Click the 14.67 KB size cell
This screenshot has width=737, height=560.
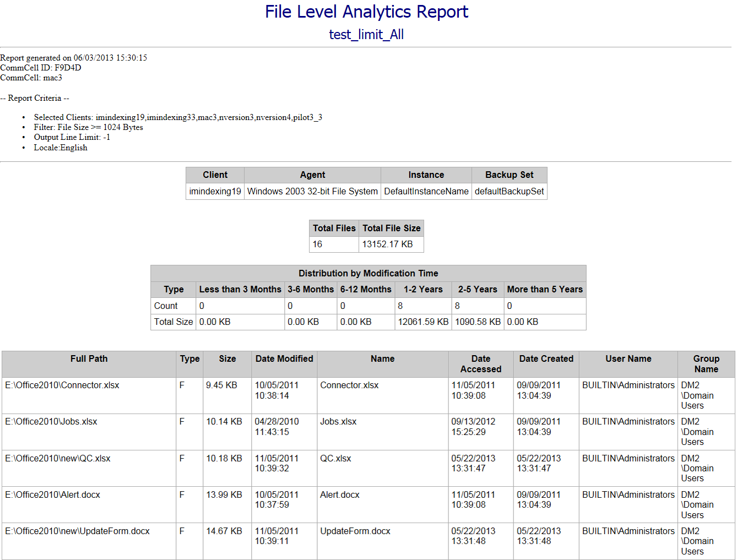coord(224,531)
